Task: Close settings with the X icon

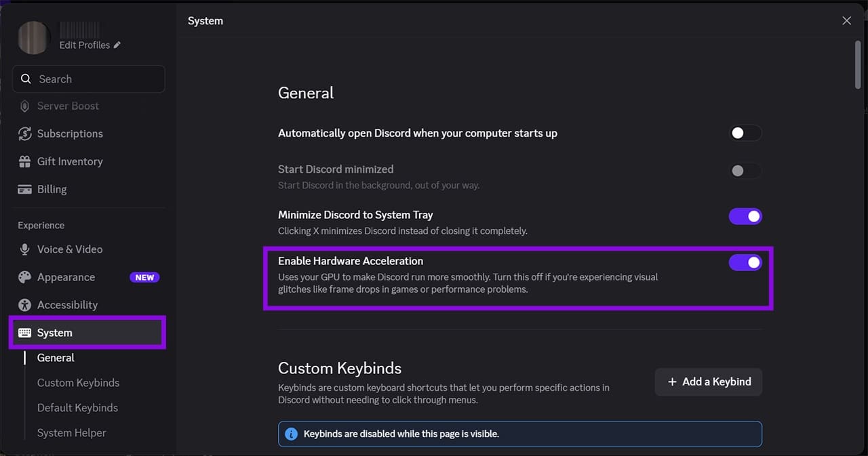Action: click(846, 21)
